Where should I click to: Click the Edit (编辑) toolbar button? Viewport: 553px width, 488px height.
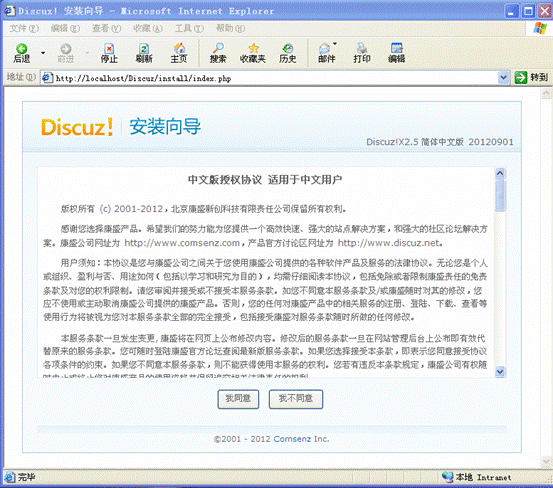pyautogui.click(x=396, y=54)
